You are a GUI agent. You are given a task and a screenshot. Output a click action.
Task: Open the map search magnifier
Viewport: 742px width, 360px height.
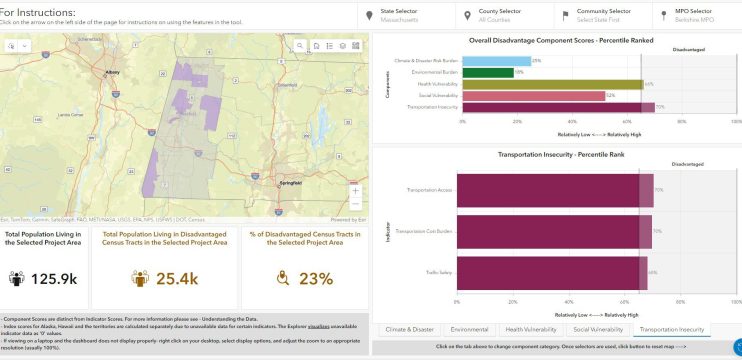pyautogui.click(x=300, y=46)
